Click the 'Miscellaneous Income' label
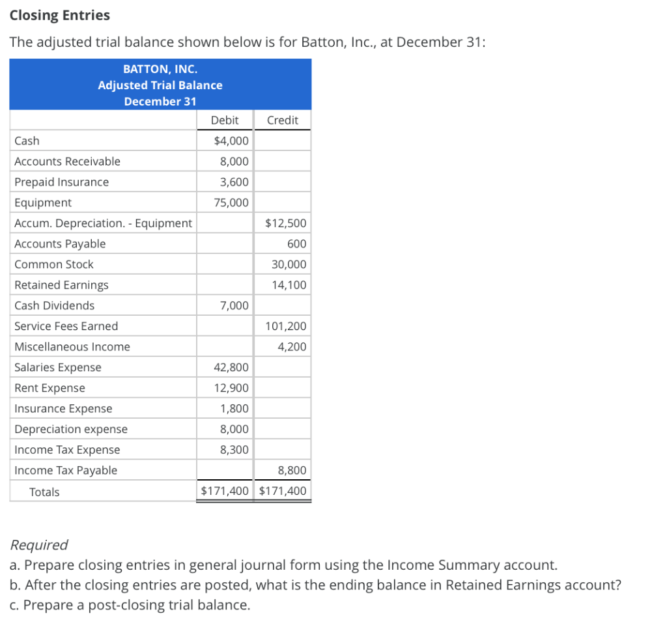 pos(72,347)
